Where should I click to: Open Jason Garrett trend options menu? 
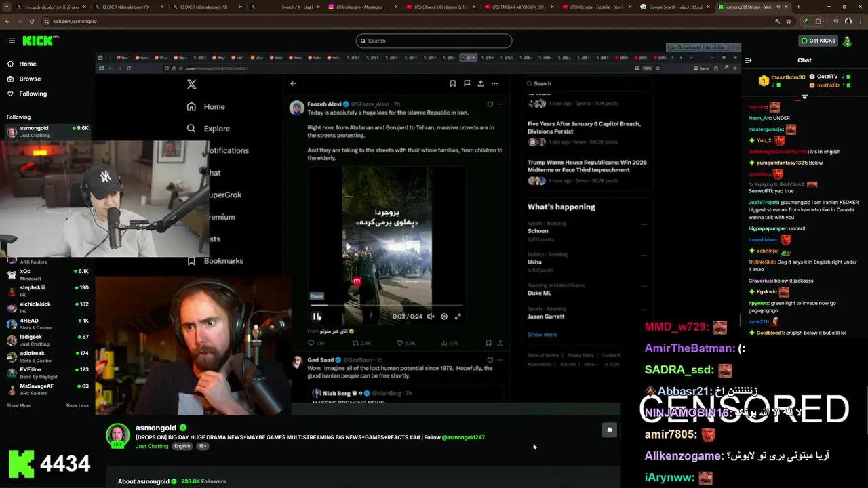coord(644,310)
